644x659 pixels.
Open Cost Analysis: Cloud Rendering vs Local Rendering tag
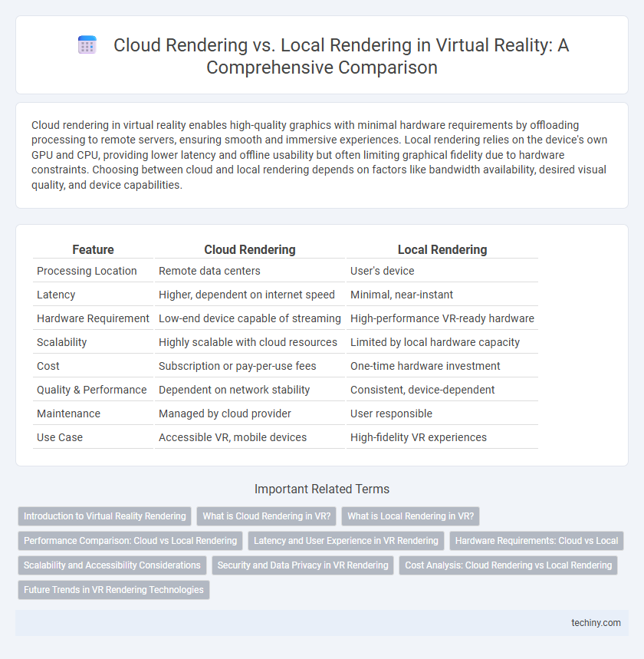508,565
